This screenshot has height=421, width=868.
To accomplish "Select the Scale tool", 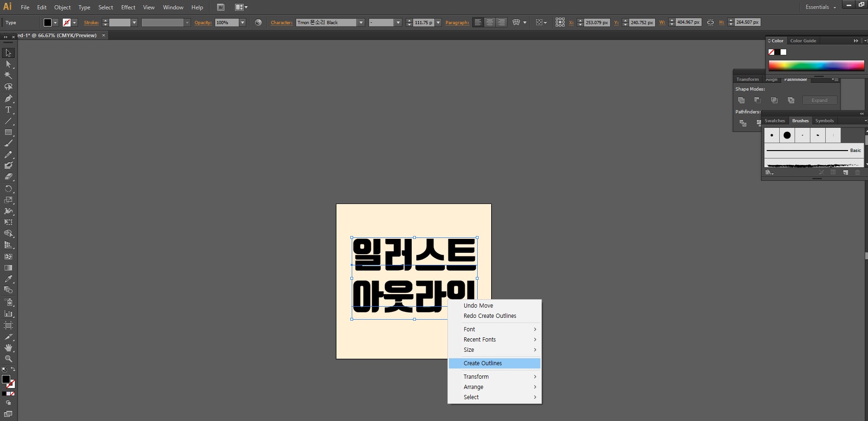I will click(8, 200).
